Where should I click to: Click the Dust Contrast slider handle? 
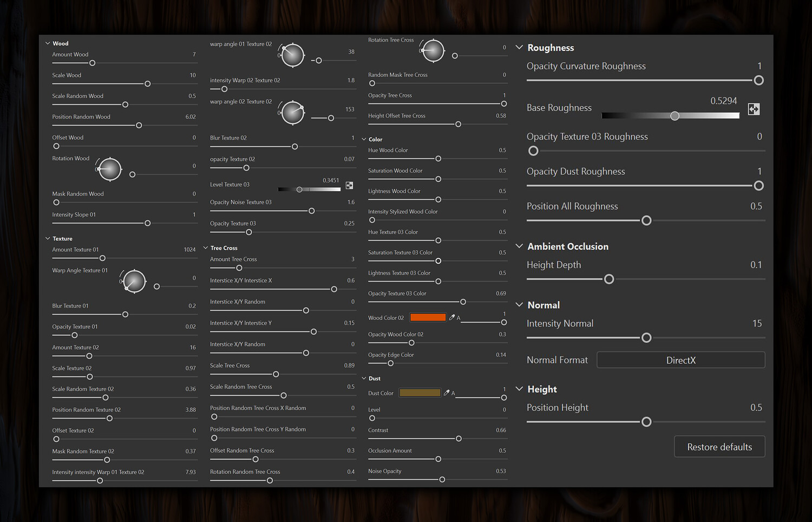point(459,439)
